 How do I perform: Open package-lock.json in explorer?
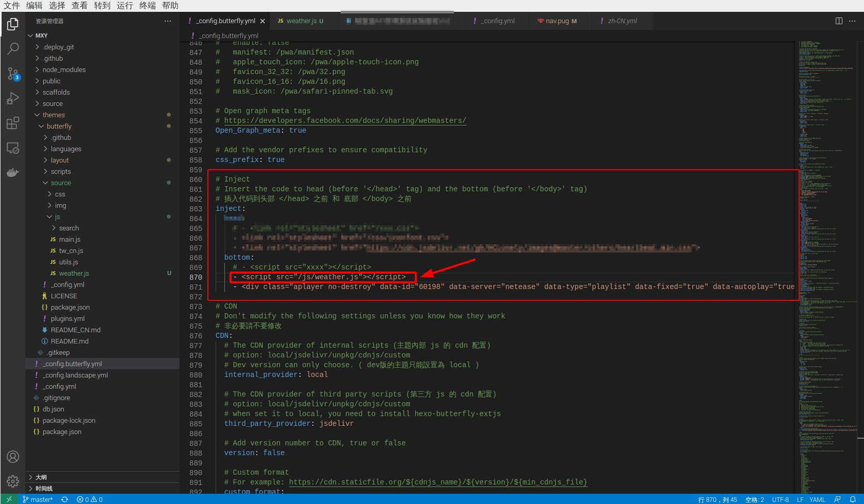(x=69, y=420)
